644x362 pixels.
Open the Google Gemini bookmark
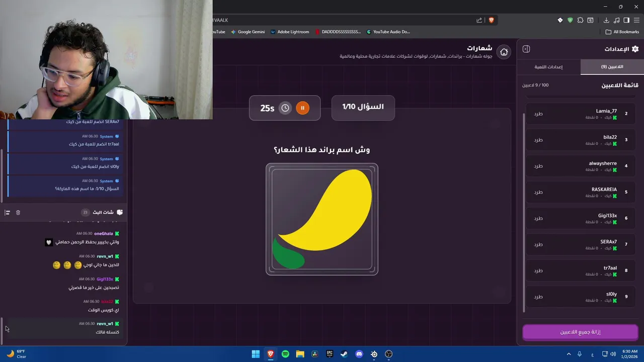pyautogui.click(x=248, y=32)
